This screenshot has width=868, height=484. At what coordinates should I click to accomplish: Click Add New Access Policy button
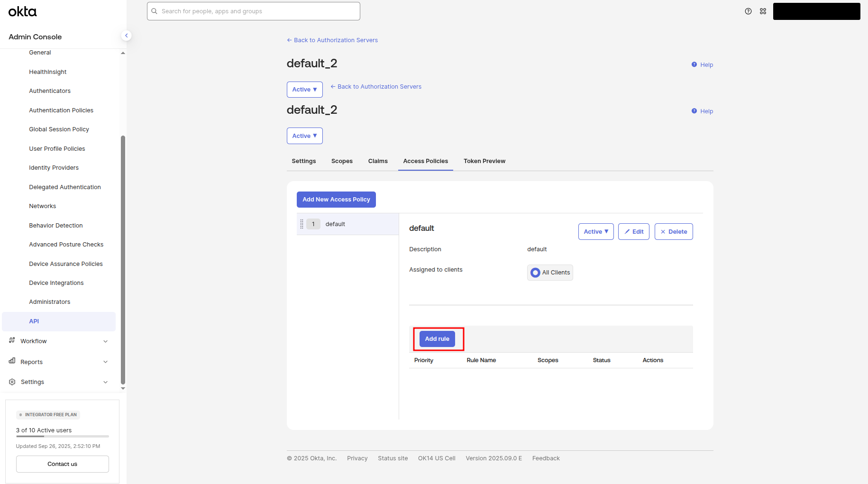[336, 200]
